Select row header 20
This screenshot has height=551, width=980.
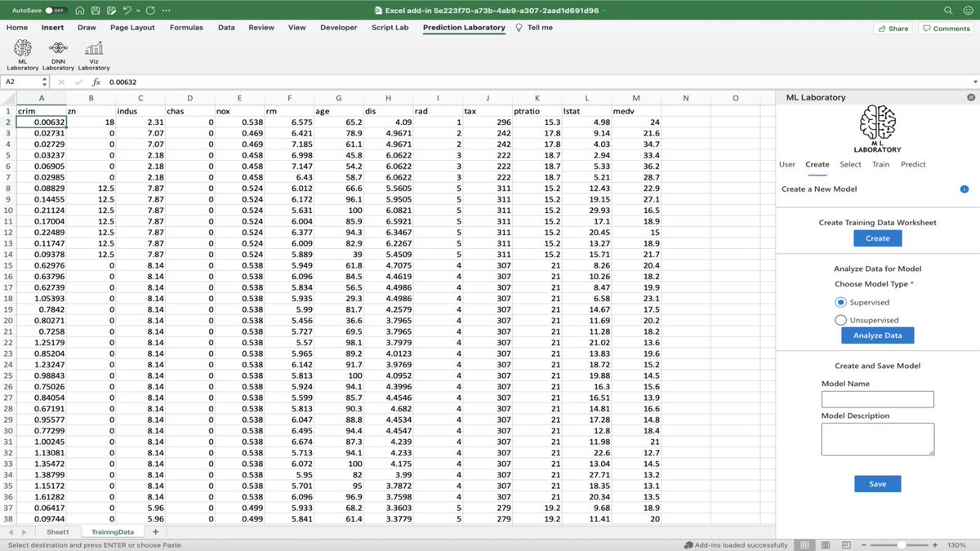tap(8, 321)
